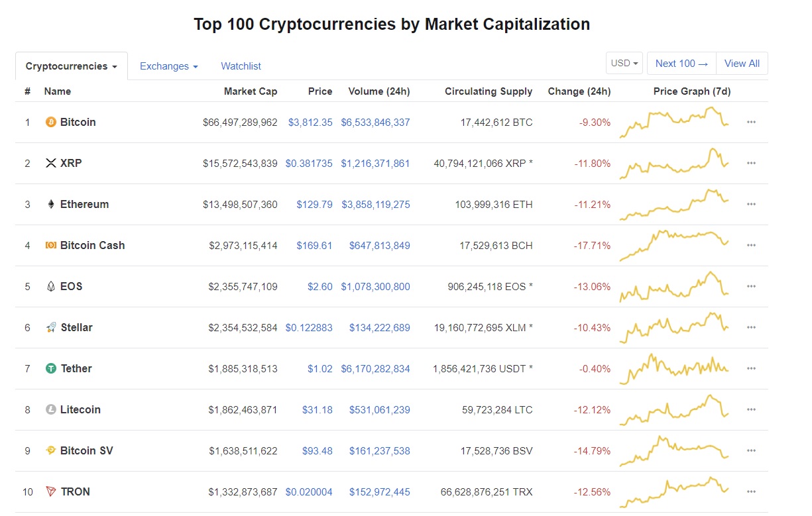Select the TRON logo icon

tap(52, 491)
